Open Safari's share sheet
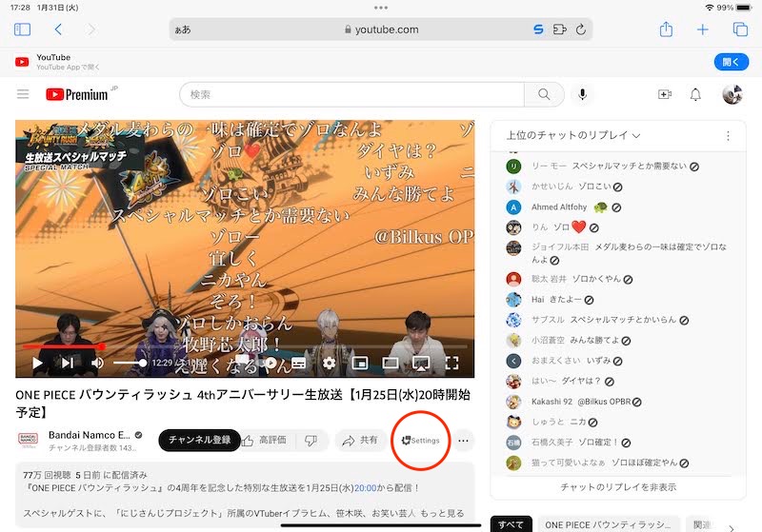The height and width of the screenshot is (532, 762). [x=667, y=30]
